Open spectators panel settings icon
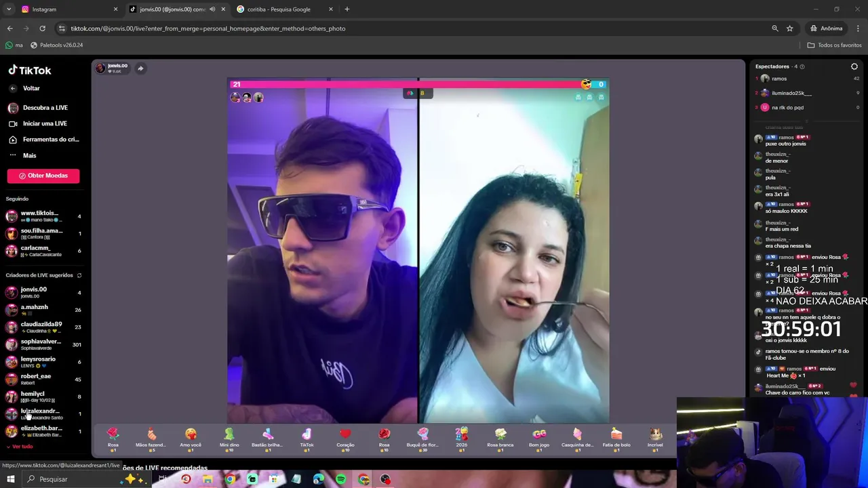 [x=854, y=66]
